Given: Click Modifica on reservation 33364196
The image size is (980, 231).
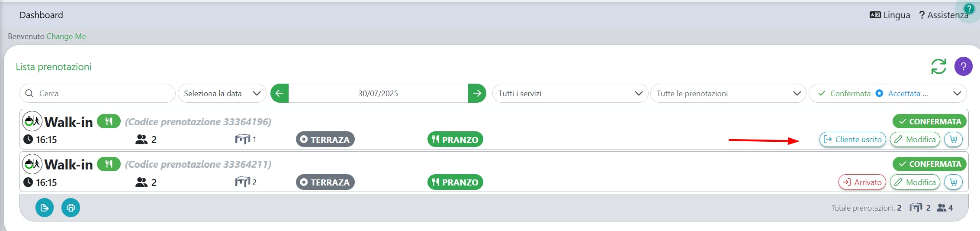Looking at the screenshot, I should [915, 140].
